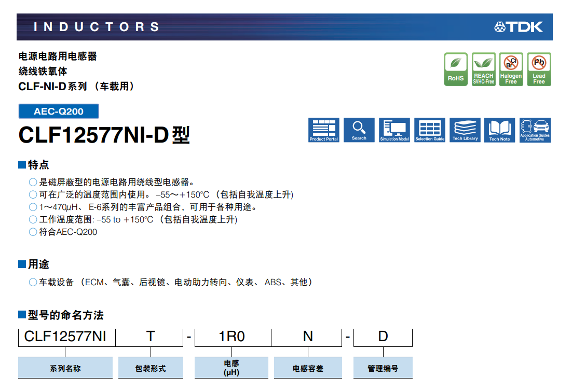Click the 管理编号 label box
The image size is (572, 392).
tap(383, 368)
